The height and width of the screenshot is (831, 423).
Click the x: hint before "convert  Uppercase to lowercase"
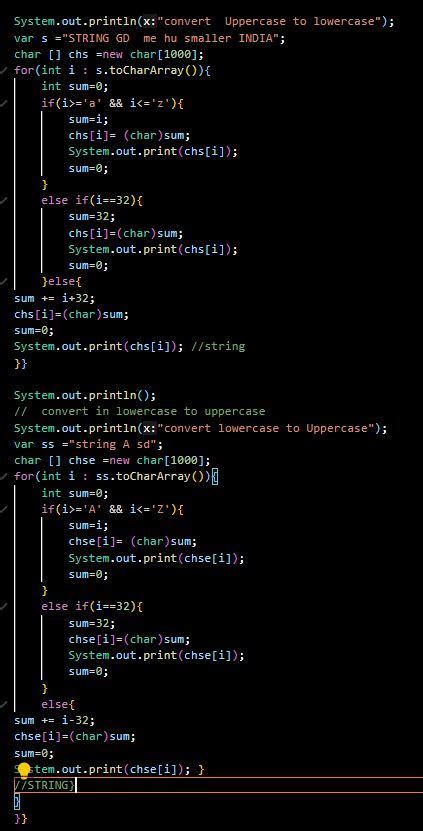point(149,22)
